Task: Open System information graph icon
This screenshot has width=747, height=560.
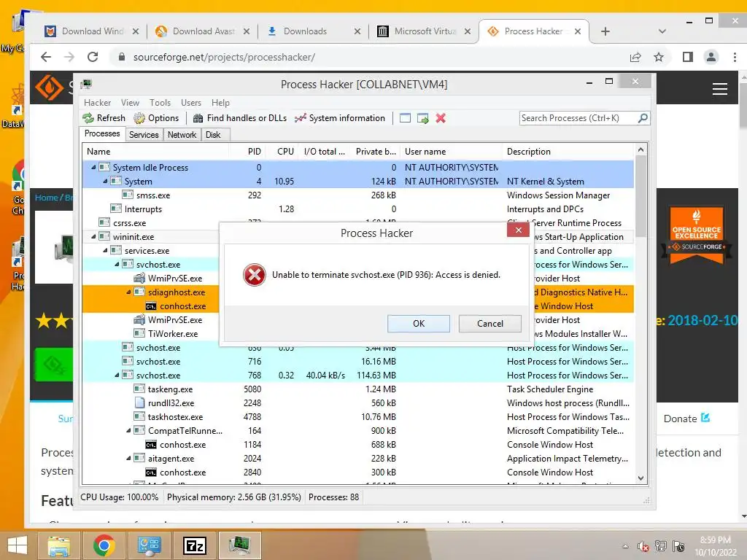Action: [300, 118]
